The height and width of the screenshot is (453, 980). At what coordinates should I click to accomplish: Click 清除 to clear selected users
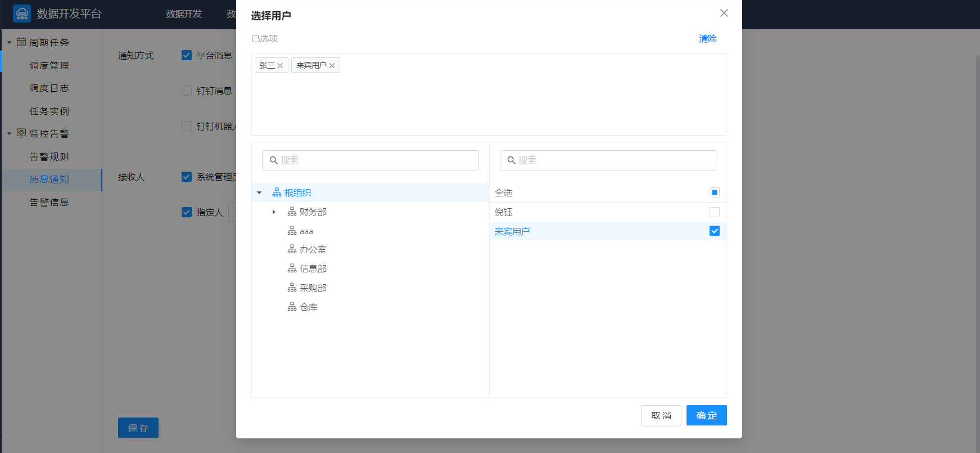tap(707, 39)
